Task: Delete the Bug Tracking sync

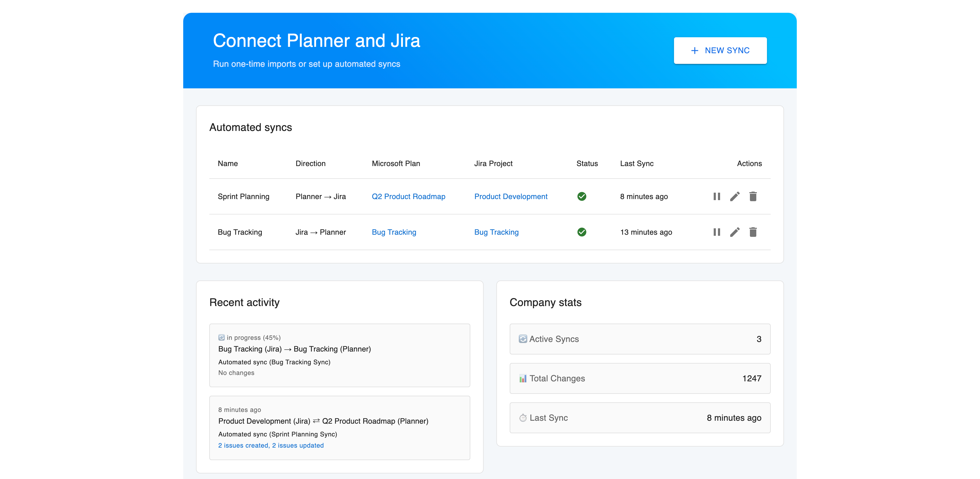Action: pos(753,232)
